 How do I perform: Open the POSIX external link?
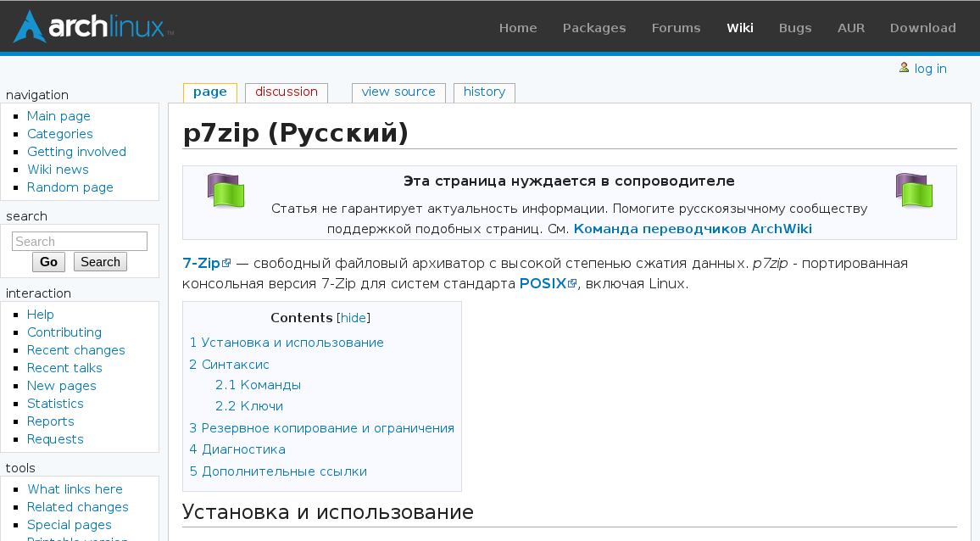pyautogui.click(x=543, y=284)
